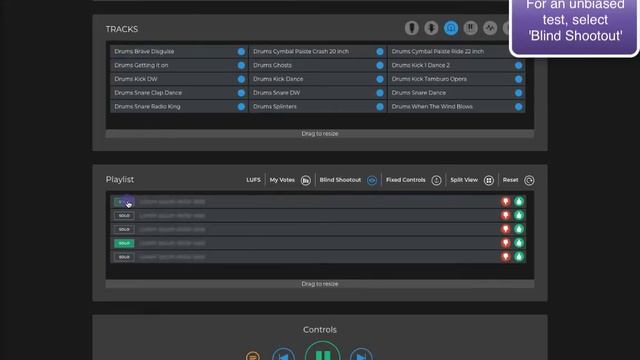Skip to the next track
This screenshot has height=360, width=640.
[361, 354]
